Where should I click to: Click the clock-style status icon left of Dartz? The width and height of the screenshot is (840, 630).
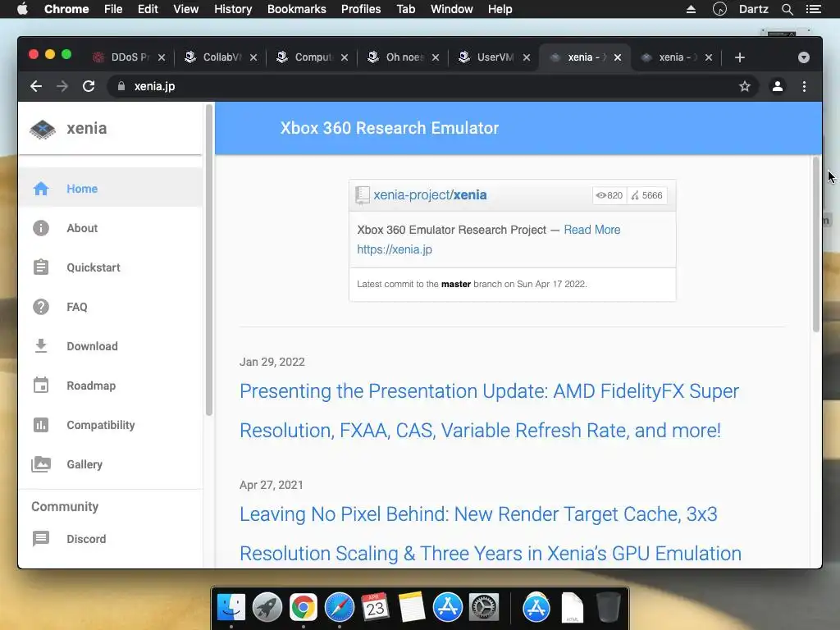point(719,9)
